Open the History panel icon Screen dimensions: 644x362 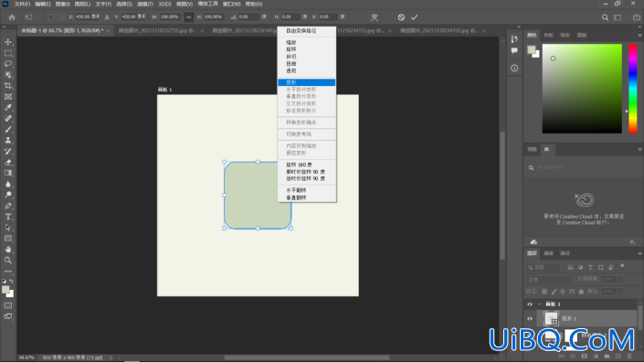coord(514,39)
